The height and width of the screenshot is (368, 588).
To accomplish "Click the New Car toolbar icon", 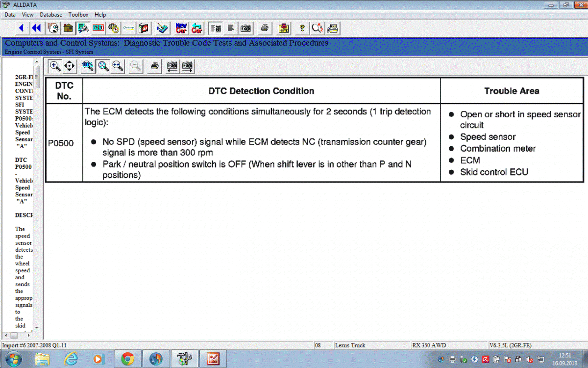I will (x=181, y=28).
